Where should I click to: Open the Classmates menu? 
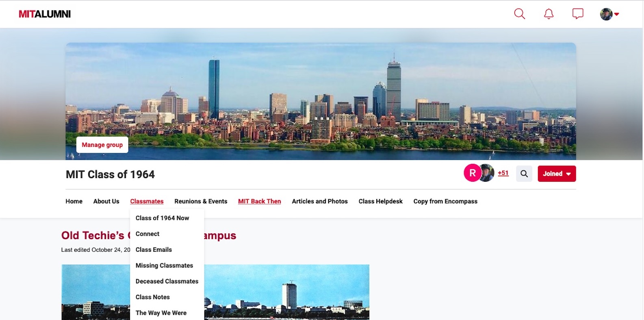pyautogui.click(x=147, y=201)
